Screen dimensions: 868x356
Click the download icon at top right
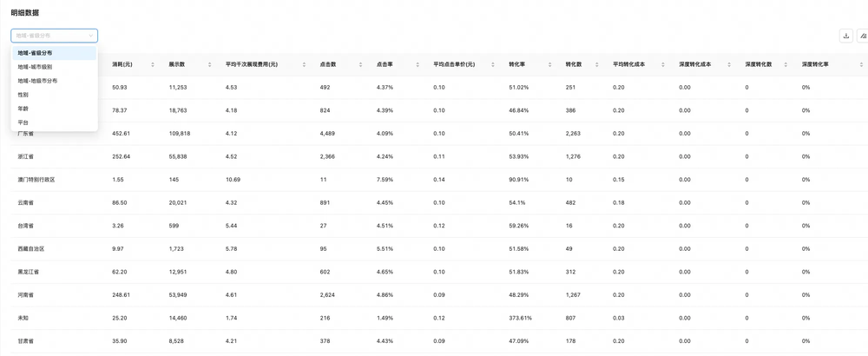click(x=845, y=36)
